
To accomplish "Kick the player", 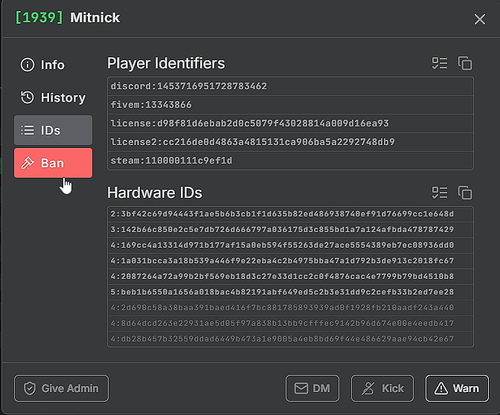I will 382,388.
